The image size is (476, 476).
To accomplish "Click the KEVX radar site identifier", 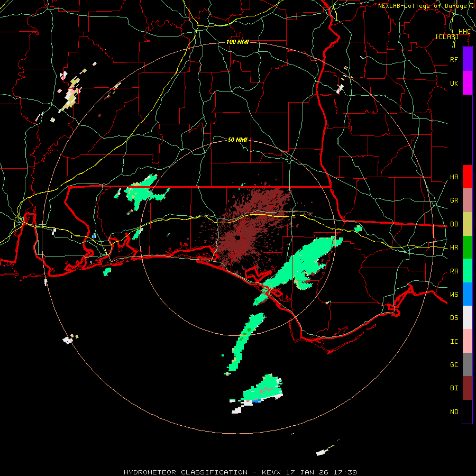I will 272,472.
